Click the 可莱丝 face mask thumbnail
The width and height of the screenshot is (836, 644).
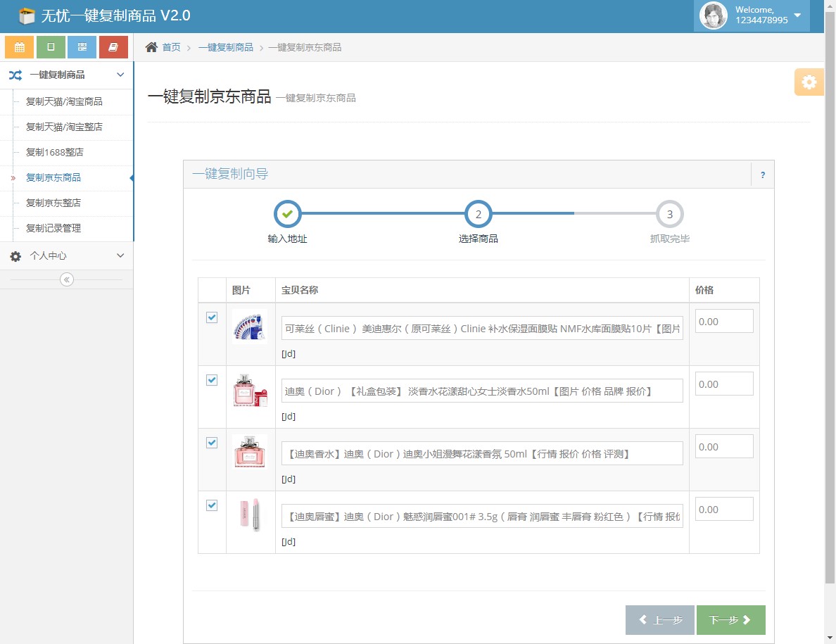[250, 327]
